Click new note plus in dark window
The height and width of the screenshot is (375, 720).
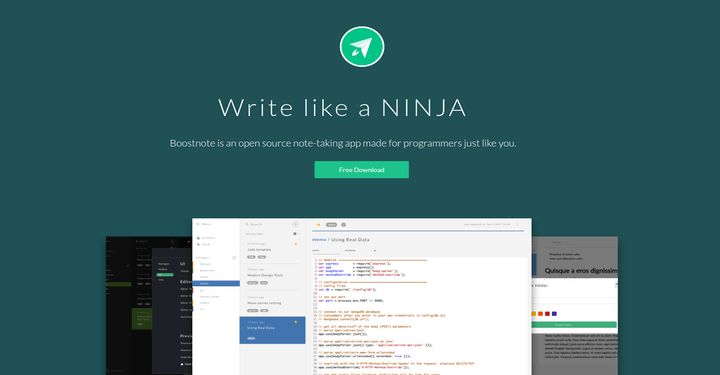[x=172, y=241]
